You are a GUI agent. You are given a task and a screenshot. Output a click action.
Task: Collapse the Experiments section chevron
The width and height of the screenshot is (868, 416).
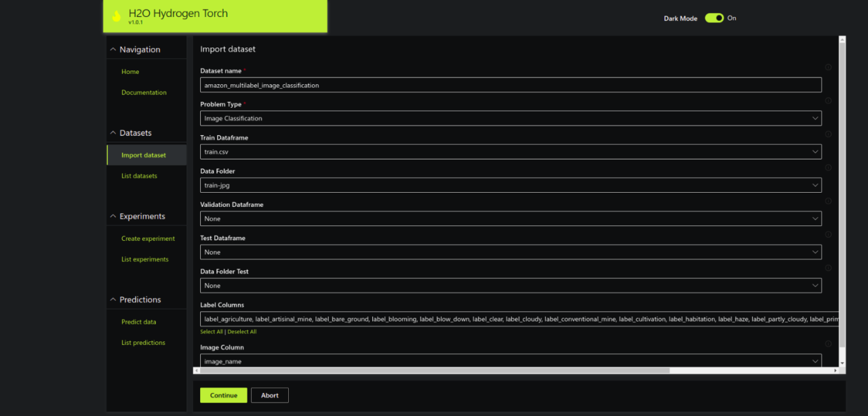click(113, 216)
